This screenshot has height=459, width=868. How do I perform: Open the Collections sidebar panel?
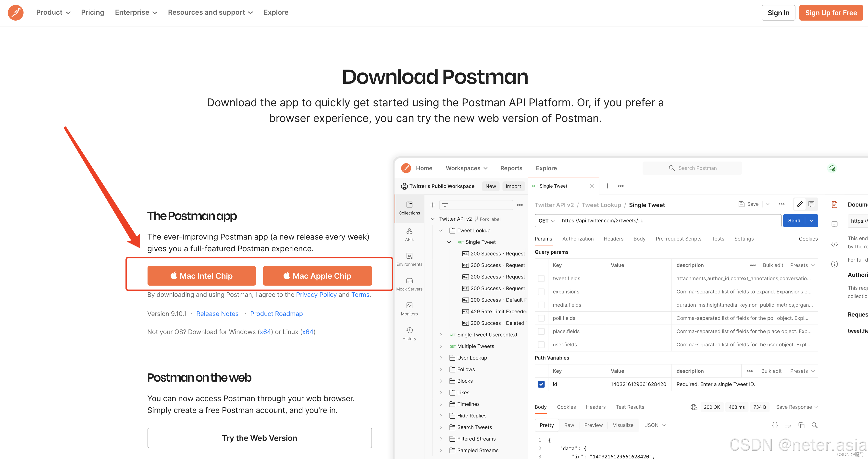(x=409, y=208)
